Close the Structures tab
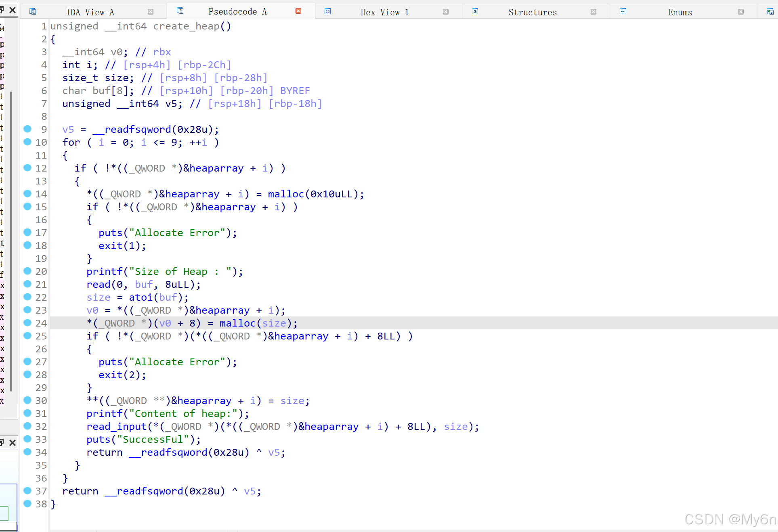Screen dimensions: 778x532 coord(593,12)
